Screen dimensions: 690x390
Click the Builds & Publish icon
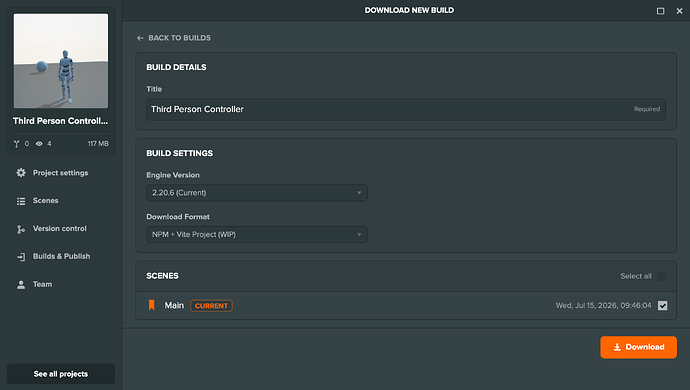pos(21,257)
